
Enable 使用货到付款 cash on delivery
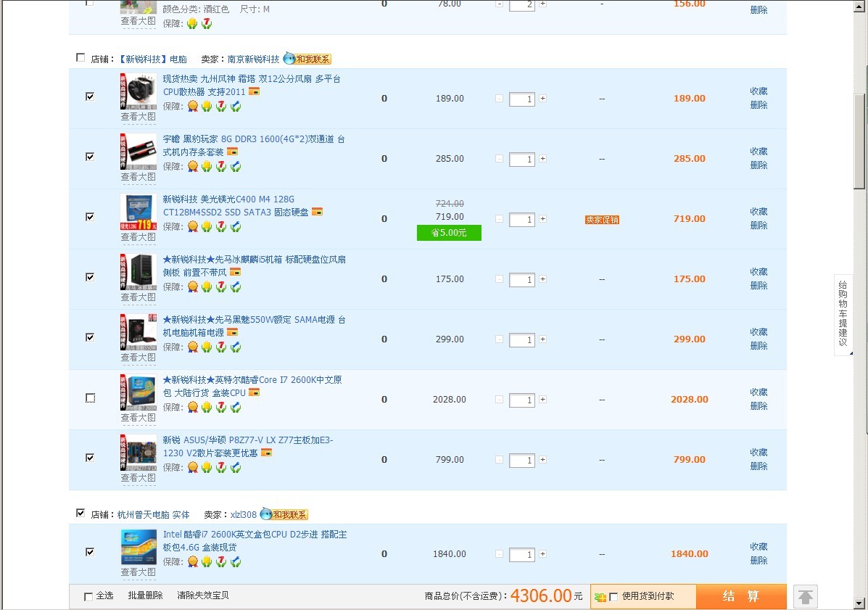click(x=613, y=597)
